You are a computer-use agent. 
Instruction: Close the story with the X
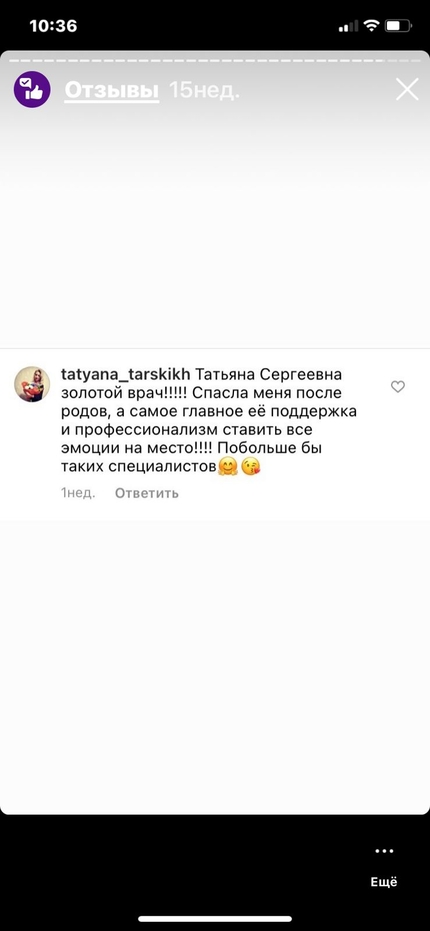coord(407,90)
